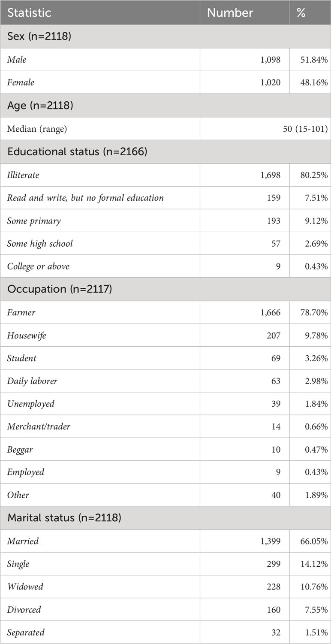Screen dimensions: 331x644
Task: Select the Age (n=2118) section header
Action: pyautogui.click(x=165, y=105)
